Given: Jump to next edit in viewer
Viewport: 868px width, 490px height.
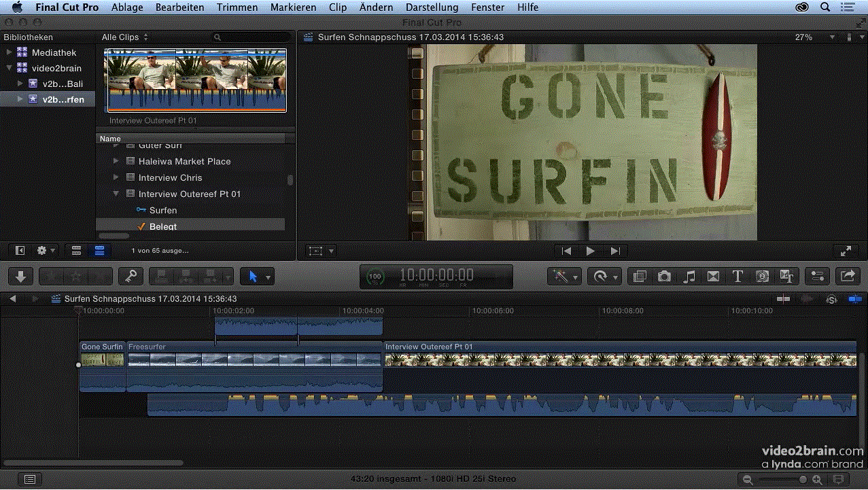Looking at the screenshot, I should tap(615, 251).
